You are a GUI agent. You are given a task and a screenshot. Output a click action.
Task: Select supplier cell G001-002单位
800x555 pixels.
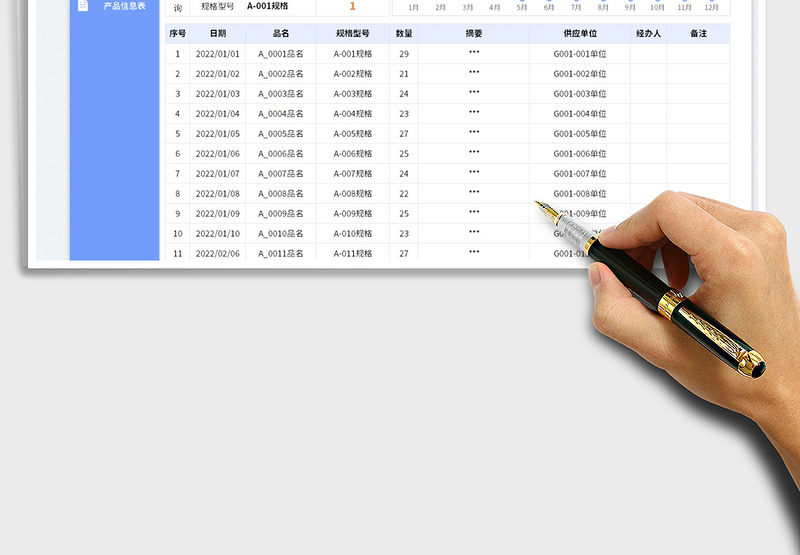tap(580, 74)
